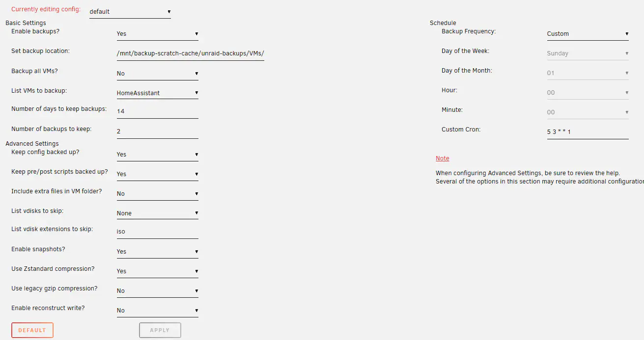Viewport: 644px width, 340px height.
Task: Open the Backup Frequency dropdown
Action: click(587, 33)
